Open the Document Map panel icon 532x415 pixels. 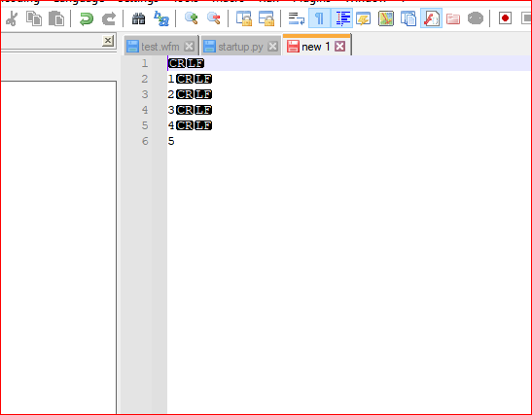tap(386, 18)
